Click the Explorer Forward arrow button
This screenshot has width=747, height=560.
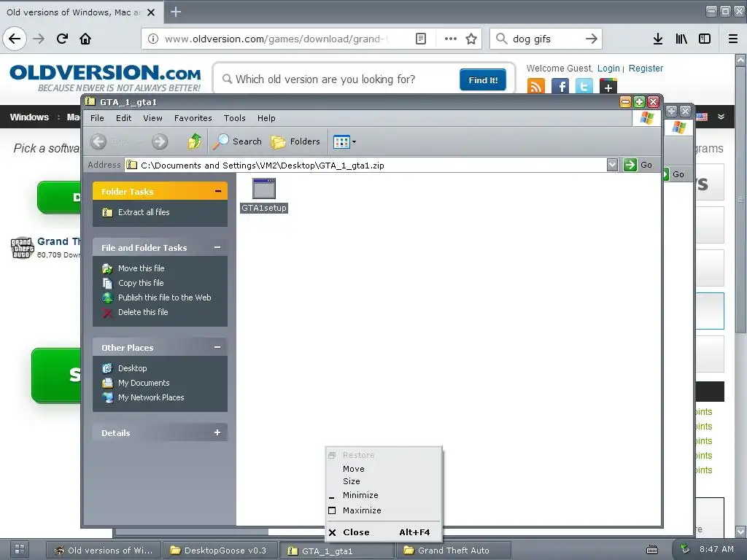tap(160, 141)
